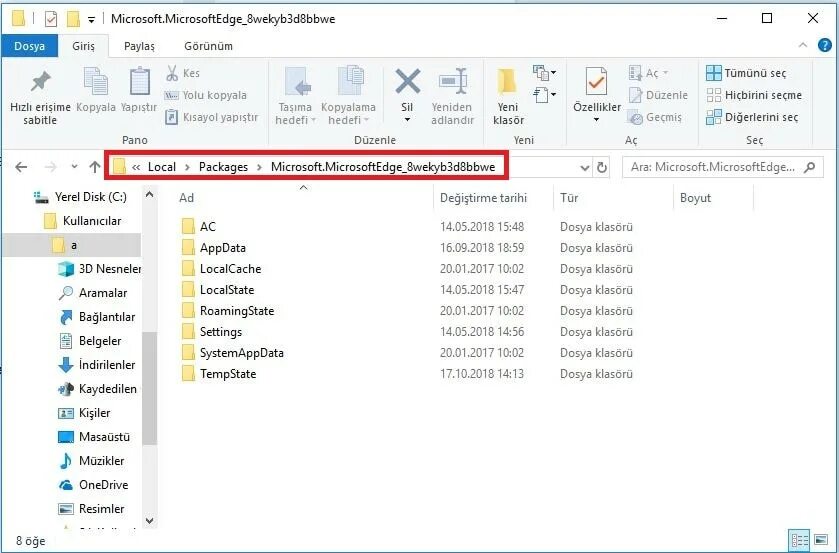Select the LocalCache folder
Screen dimensions: 839x553
pyautogui.click(x=221, y=269)
